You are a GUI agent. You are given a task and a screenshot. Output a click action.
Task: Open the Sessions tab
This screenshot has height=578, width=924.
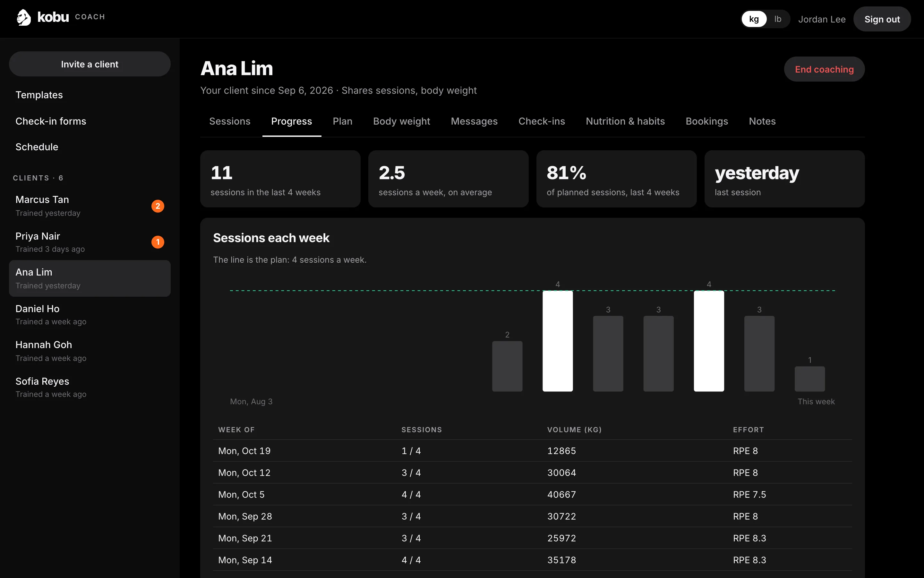pos(230,121)
